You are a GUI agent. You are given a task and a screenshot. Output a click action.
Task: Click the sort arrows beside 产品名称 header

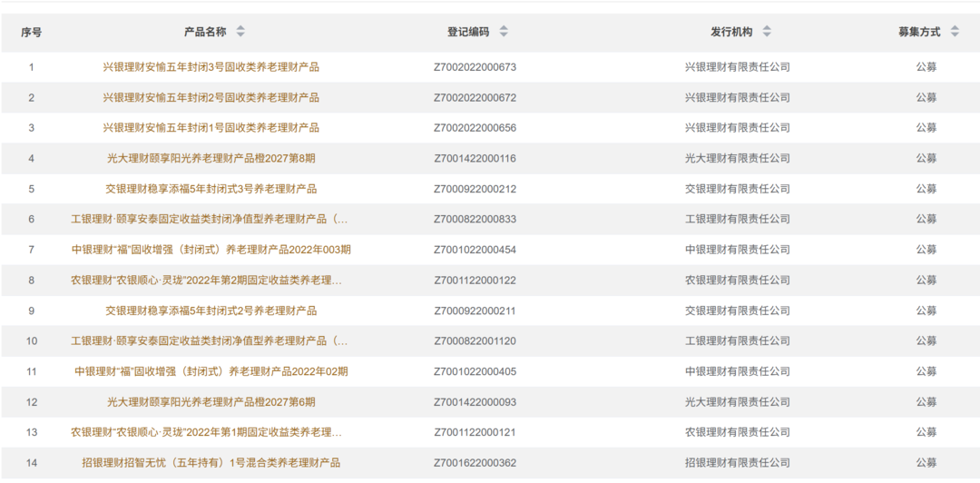click(240, 32)
